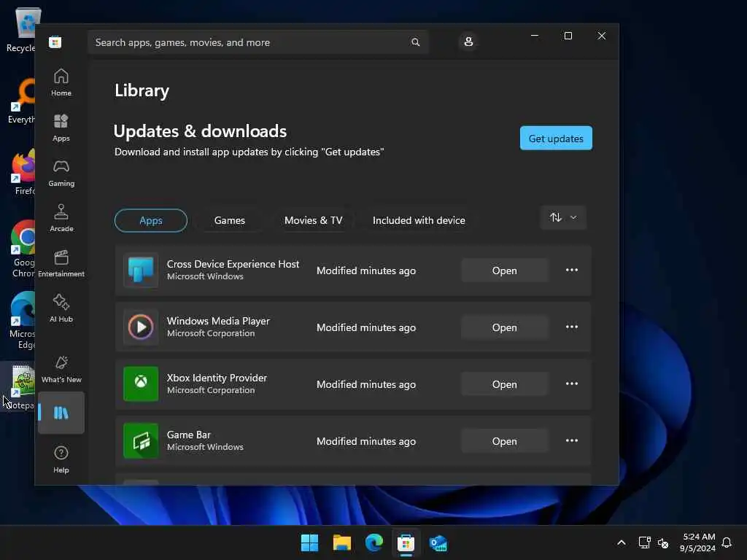Select Included with device tab
This screenshot has width=747, height=560.
pyautogui.click(x=419, y=220)
